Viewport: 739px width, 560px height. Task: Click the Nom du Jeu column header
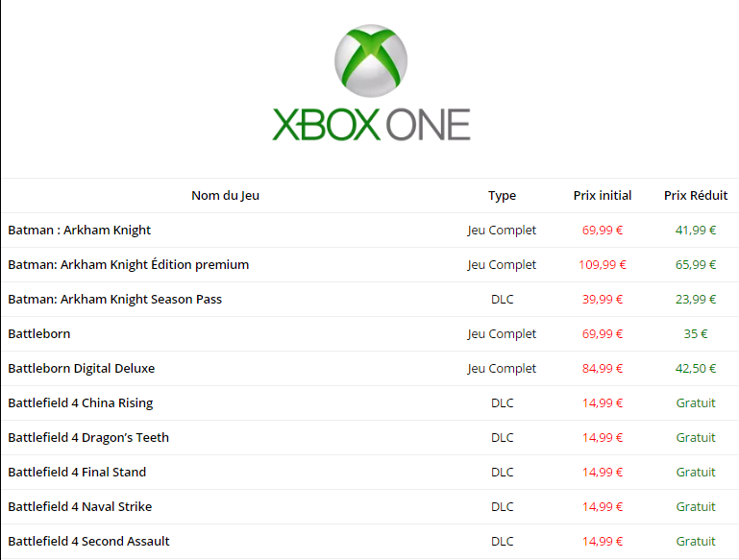(225, 195)
